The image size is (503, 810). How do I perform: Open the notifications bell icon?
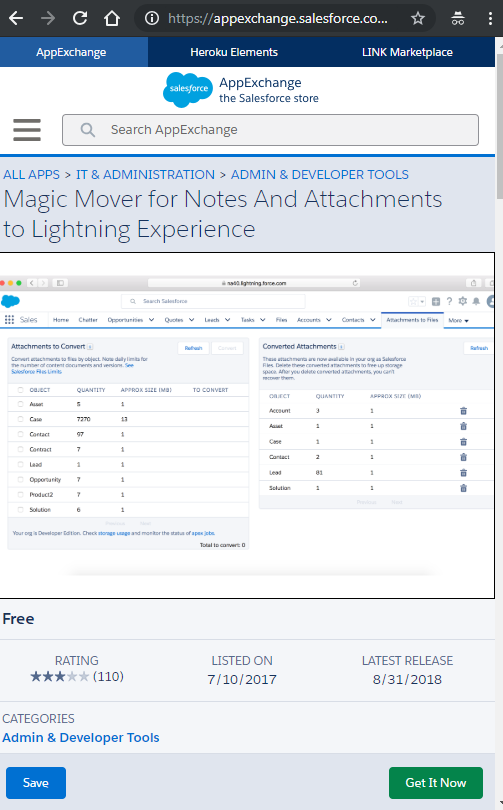tap(476, 301)
